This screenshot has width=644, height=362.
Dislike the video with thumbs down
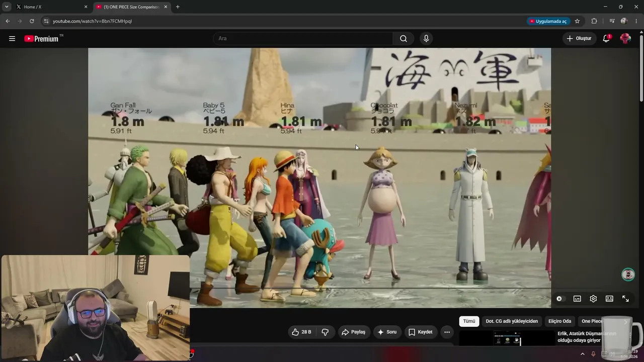point(325,332)
